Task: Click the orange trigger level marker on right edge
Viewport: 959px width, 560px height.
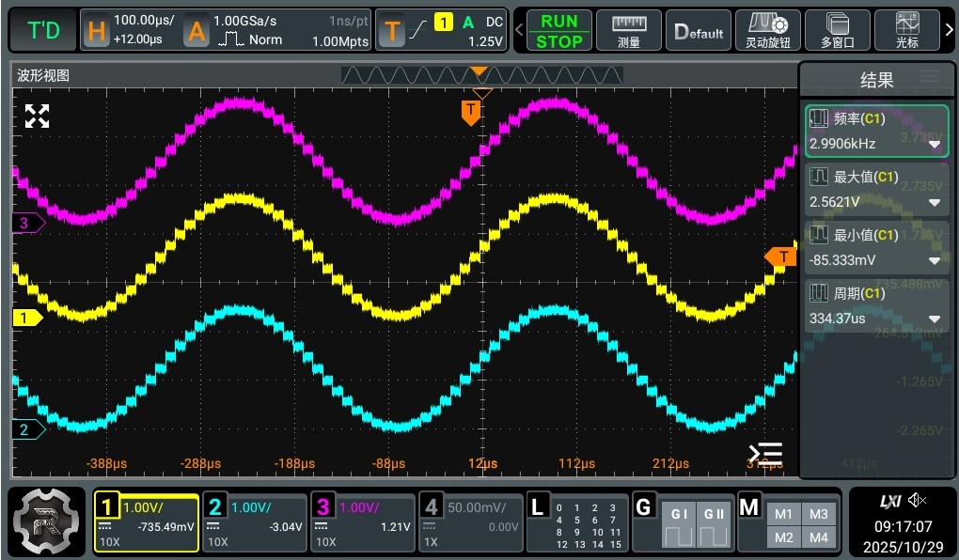Action: coord(780,257)
